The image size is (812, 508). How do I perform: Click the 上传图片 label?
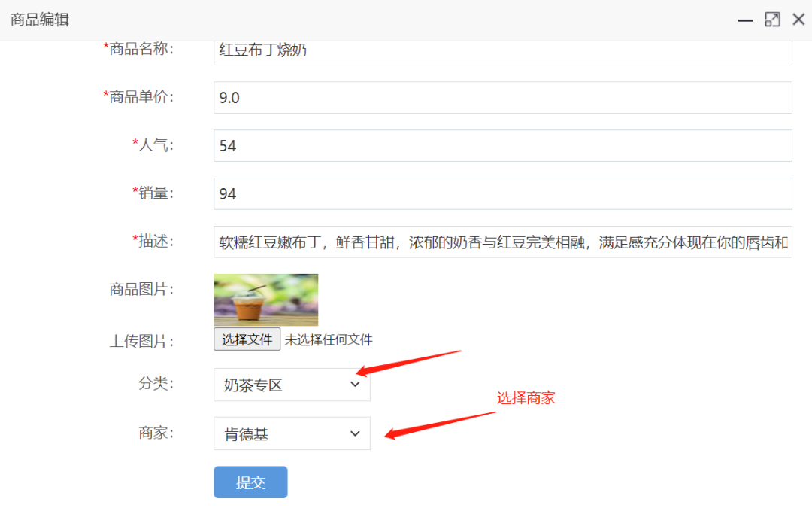141,341
